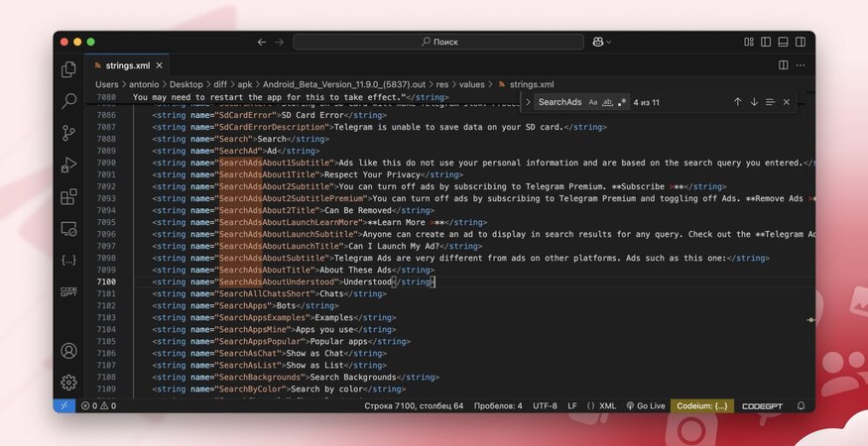
Task: Toggle Match Case in find widget
Action: pyautogui.click(x=593, y=102)
